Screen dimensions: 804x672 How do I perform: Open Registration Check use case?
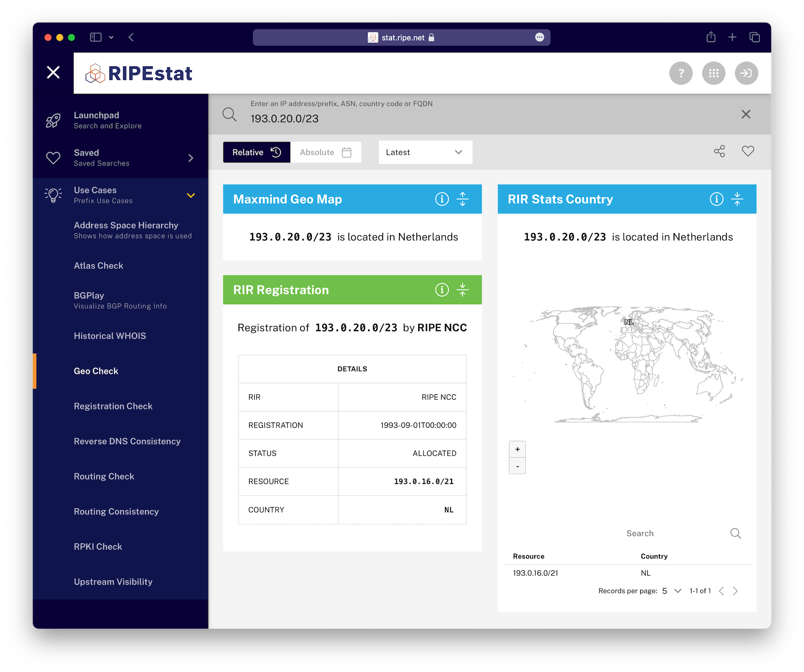[x=113, y=406]
